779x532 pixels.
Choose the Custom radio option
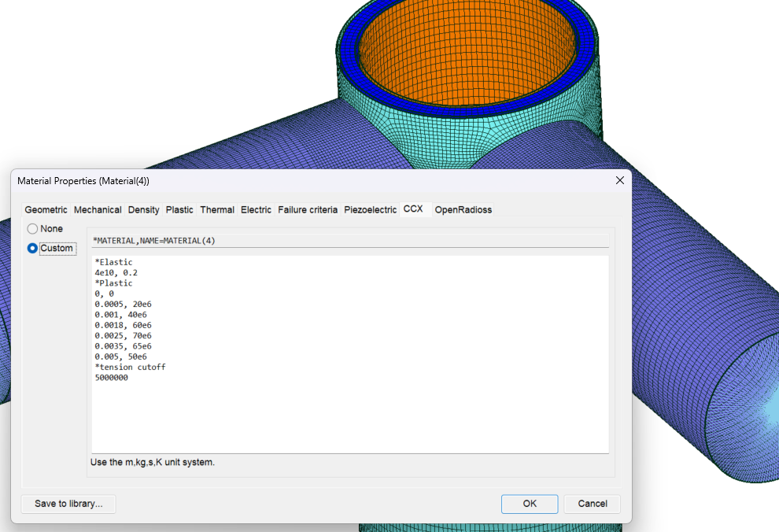(x=33, y=249)
